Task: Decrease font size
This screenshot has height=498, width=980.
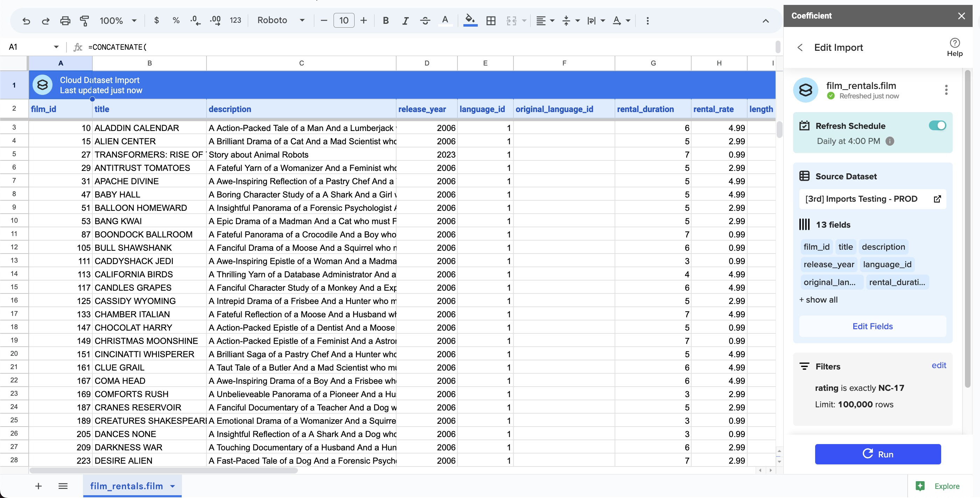Action: (324, 20)
